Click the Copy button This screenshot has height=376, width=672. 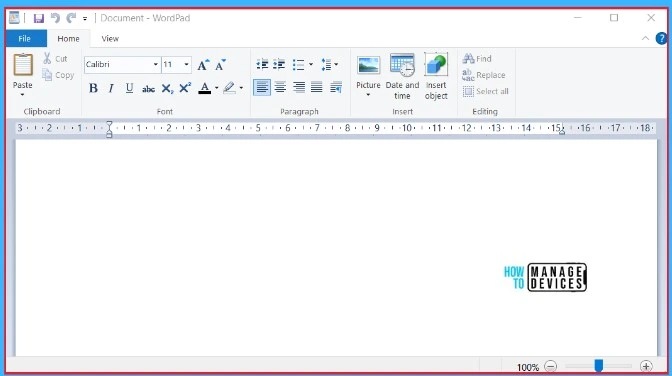point(58,75)
